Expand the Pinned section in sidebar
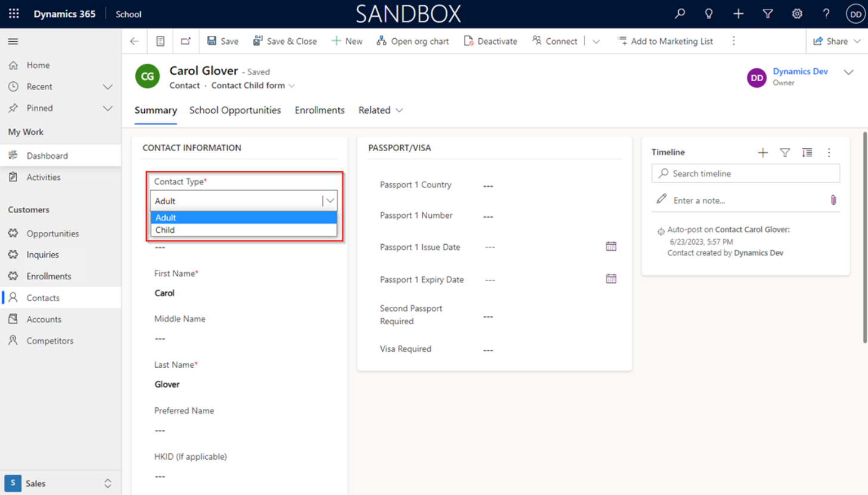 107,108
